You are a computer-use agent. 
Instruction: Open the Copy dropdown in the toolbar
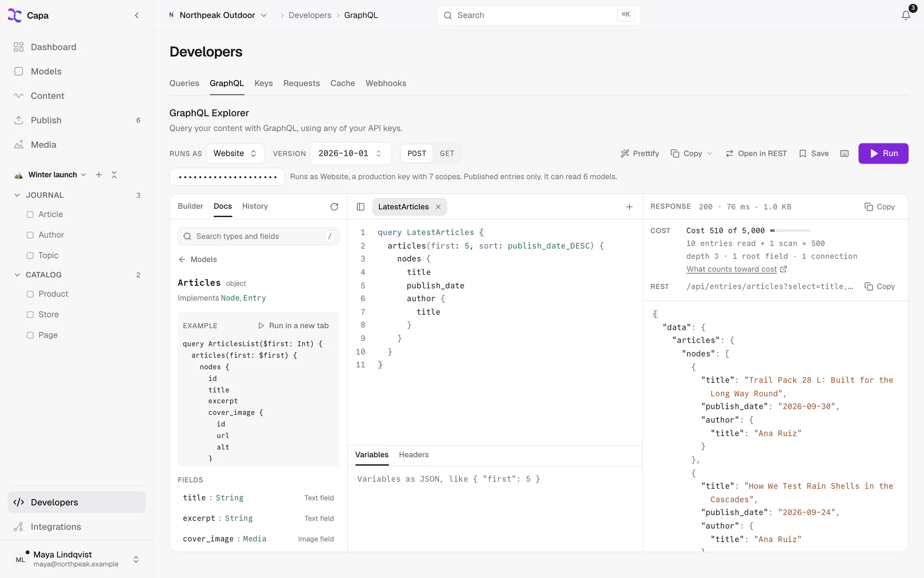691,153
